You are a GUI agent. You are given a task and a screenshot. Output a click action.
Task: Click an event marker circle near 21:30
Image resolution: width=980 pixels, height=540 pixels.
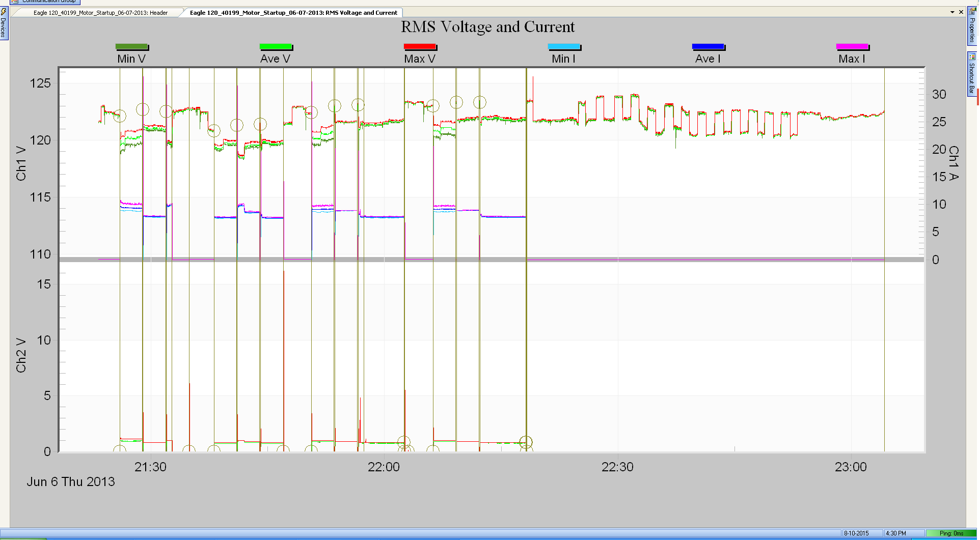point(143,108)
